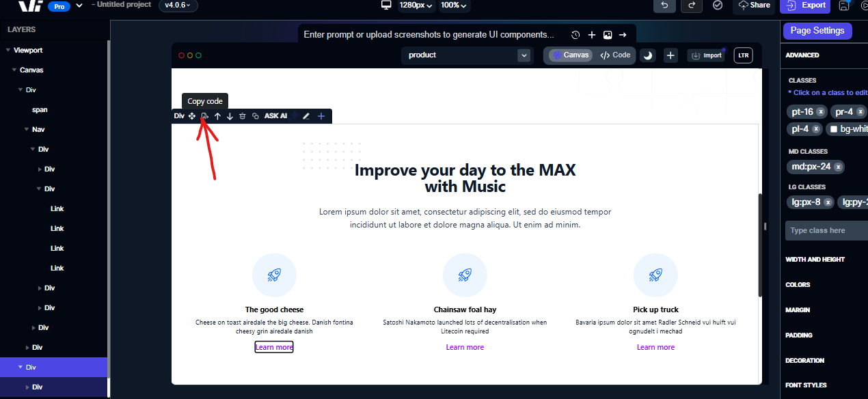The height and width of the screenshot is (399, 868).
Task: Remove the pt-16 class with its x
Action: [x=820, y=111]
